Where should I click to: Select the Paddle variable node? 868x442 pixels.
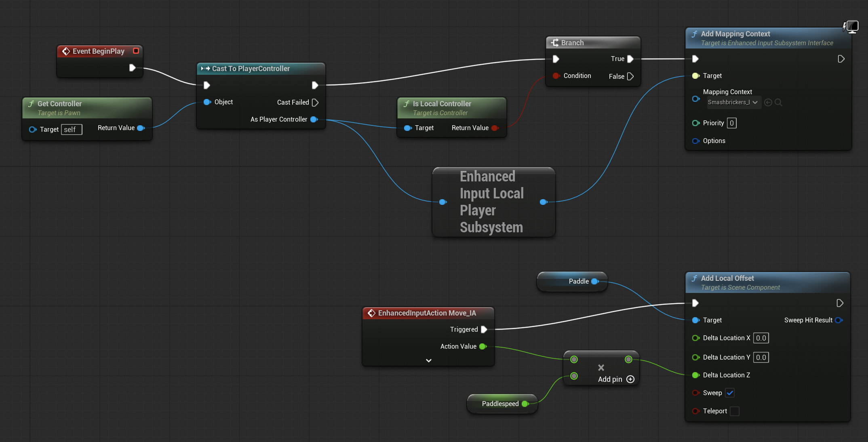[x=572, y=282]
